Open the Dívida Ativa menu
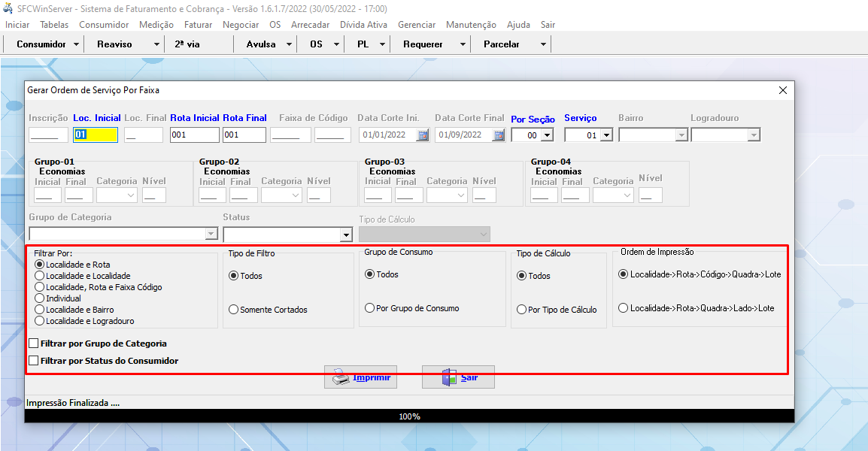This screenshot has width=868, height=451. pos(363,25)
